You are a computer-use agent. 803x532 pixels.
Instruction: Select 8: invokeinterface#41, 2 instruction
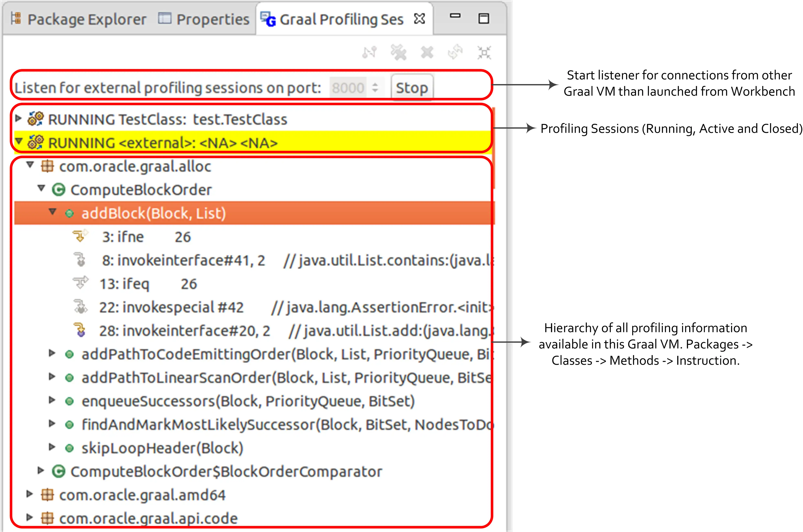point(183,260)
